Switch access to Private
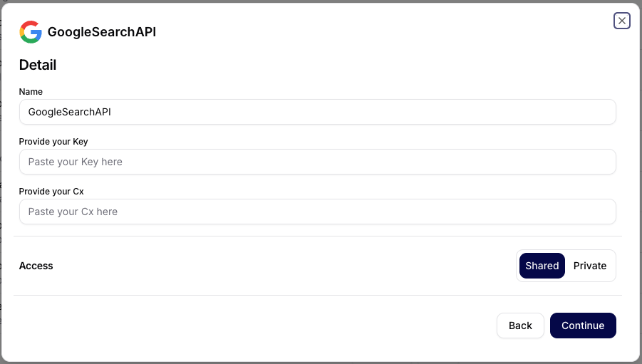642x364 pixels. [590, 266]
